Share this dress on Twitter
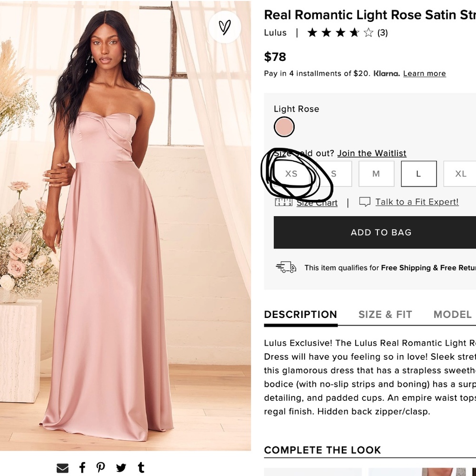The image size is (476, 476). [x=121, y=467]
